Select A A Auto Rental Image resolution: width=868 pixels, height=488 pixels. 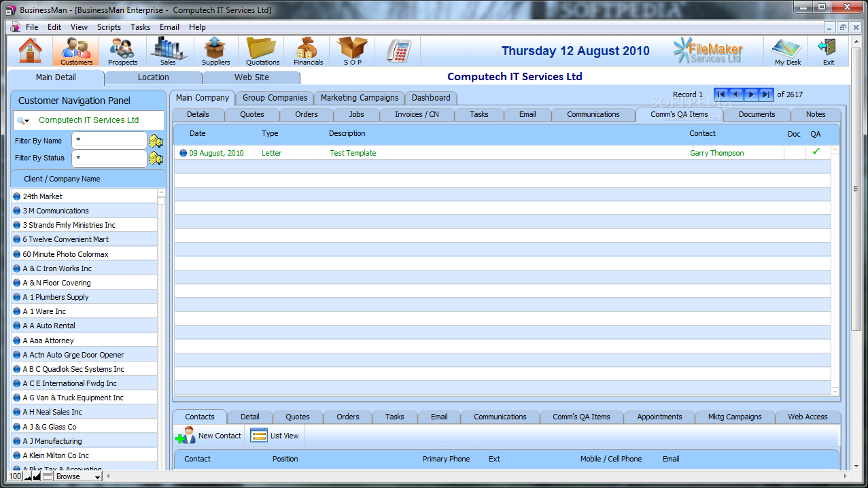click(x=84, y=326)
